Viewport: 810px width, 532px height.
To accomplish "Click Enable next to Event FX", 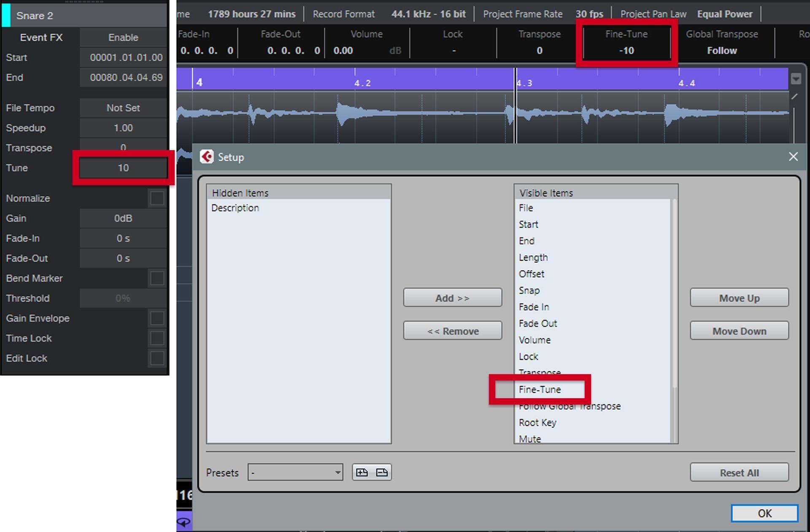I will click(x=123, y=37).
